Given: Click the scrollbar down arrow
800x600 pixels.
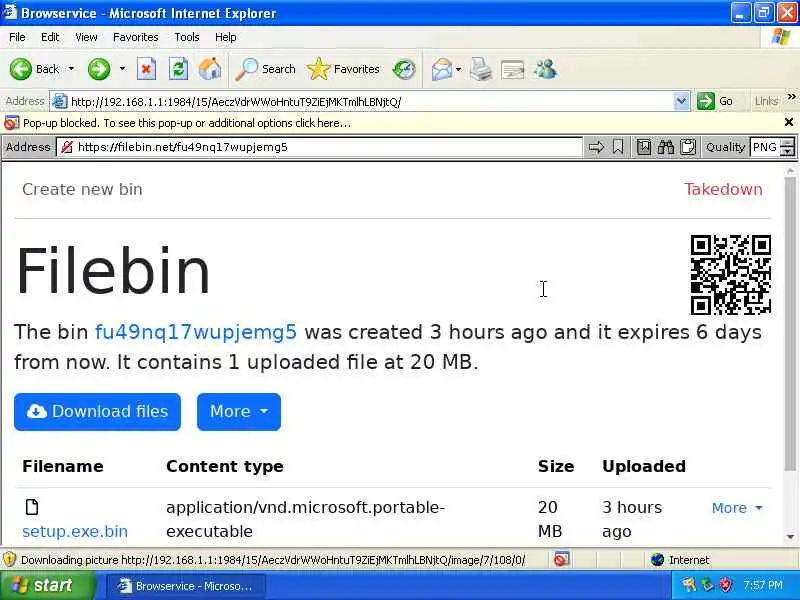Looking at the screenshot, I should click(790, 537).
